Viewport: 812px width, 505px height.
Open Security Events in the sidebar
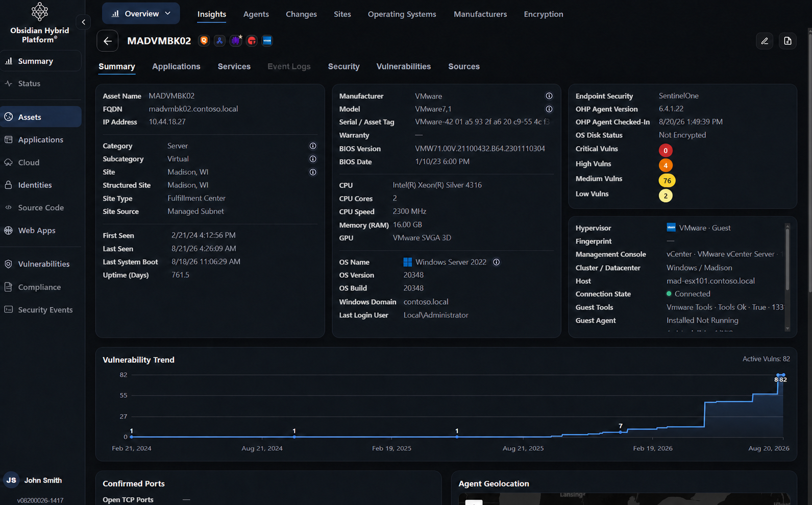(x=41, y=309)
